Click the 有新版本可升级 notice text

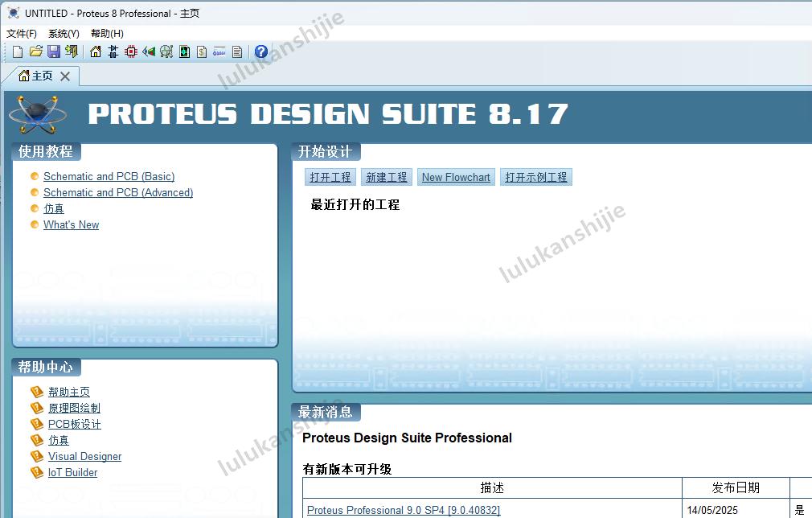point(347,469)
